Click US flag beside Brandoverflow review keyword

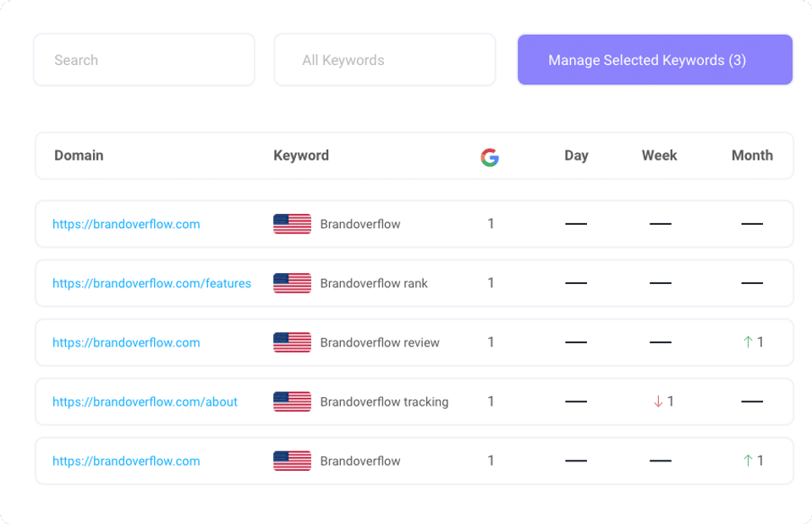click(x=292, y=342)
